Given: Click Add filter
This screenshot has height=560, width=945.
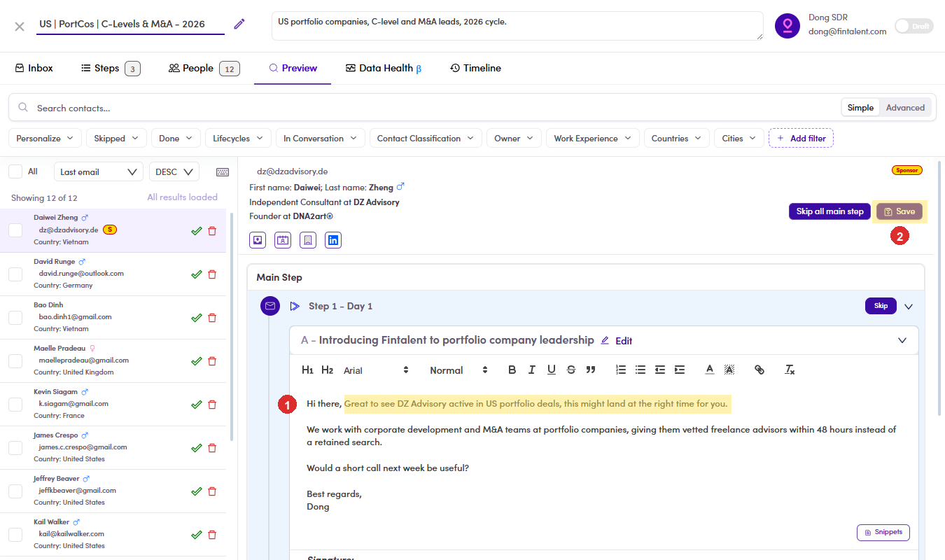Looking at the screenshot, I should click(x=801, y=138).
